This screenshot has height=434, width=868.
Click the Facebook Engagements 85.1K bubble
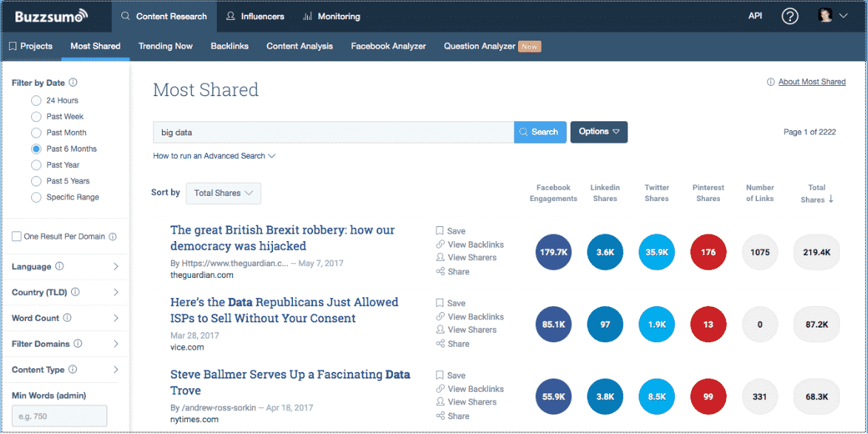[553, 325]
